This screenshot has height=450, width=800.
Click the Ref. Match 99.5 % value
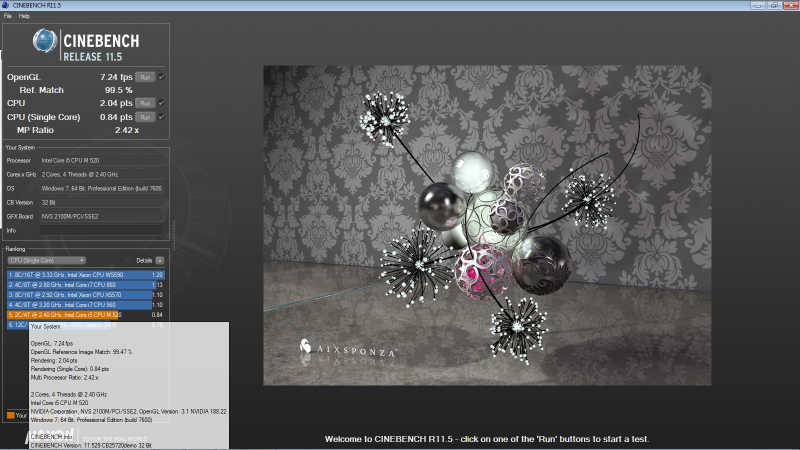[x=118, y=90]
